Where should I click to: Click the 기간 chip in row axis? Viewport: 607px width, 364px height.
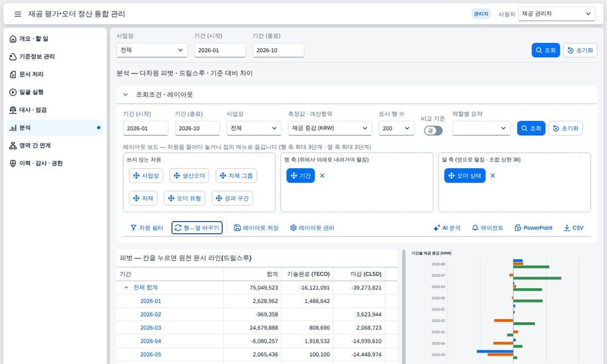pyautogui.click(x=301, y=175)
